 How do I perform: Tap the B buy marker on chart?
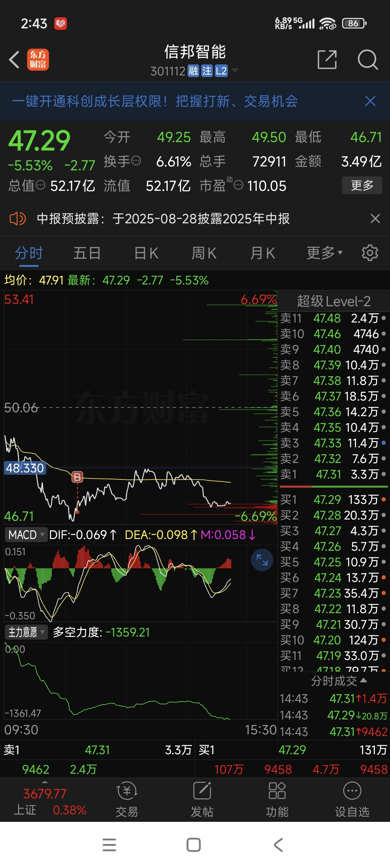tap(77, 477)
